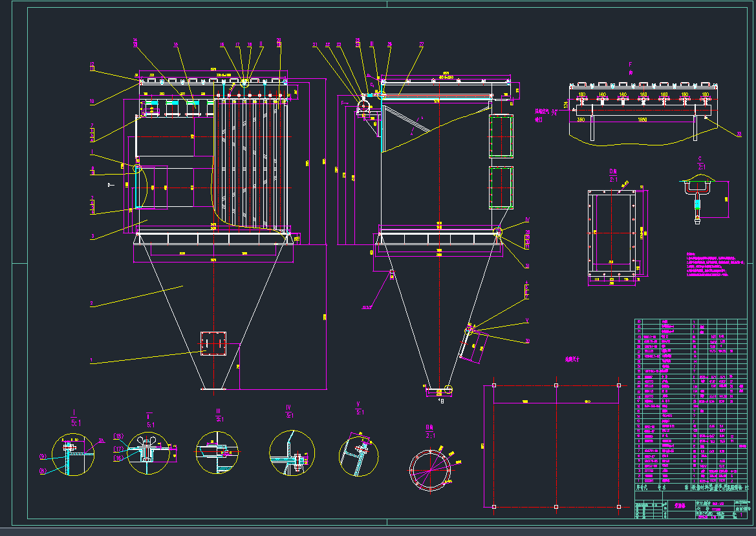Click the "V 5:1" detail scale label
Screen dimensions: 756x536
coord(360,409)
